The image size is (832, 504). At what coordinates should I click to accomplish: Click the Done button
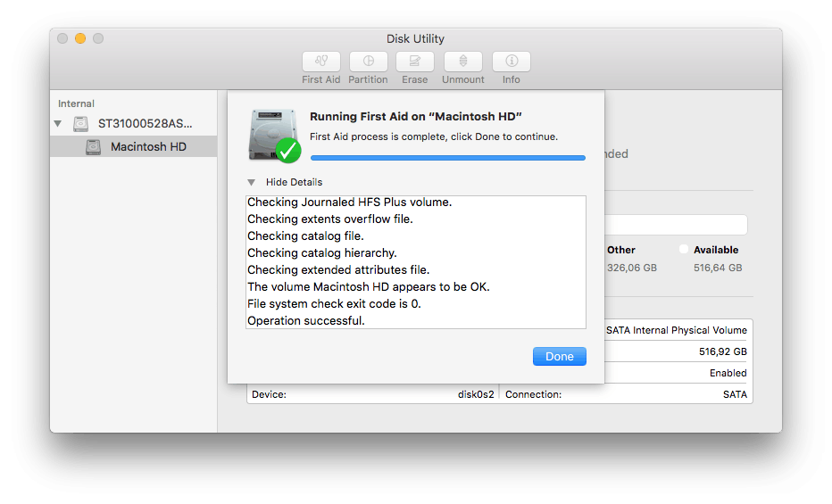[559, 356]
